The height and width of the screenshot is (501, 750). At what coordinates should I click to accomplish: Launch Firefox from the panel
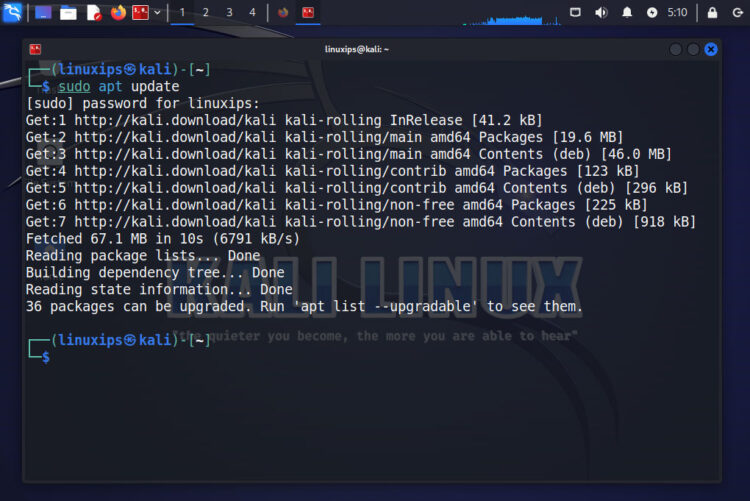pyautogui.click(x=118, y=12)
